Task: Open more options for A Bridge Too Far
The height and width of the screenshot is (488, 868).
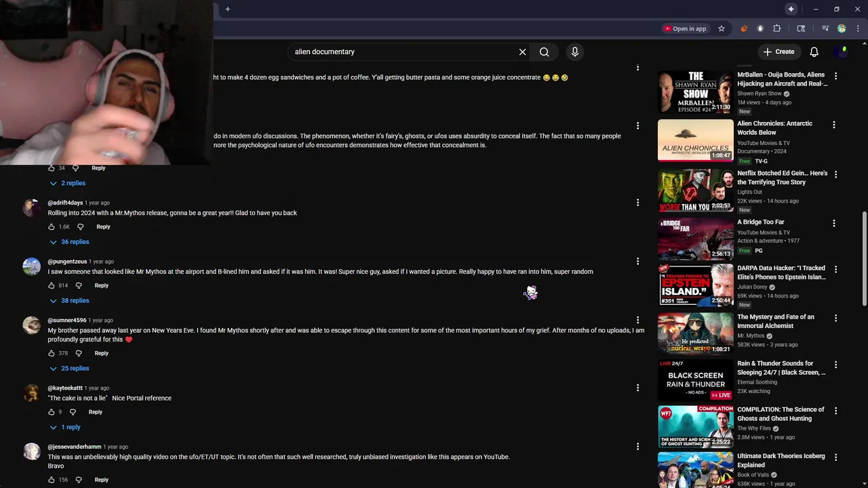Action: click(x=833, y=223)
